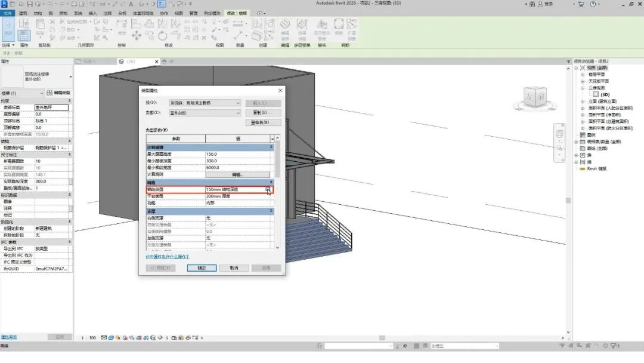Open the 楼梯 (1) filter dropdown in Properties

point(22,93)
